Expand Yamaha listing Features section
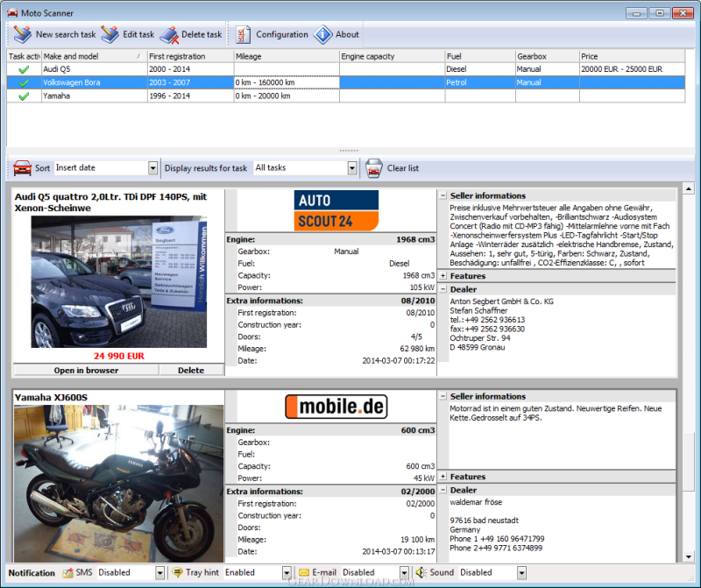701x588 pixels. pyautogui.click(x=443, y=477)
